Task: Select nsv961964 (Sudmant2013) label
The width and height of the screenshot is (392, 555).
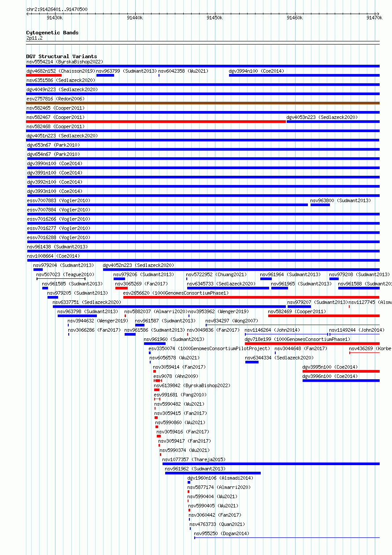Action: coord(290,274)
